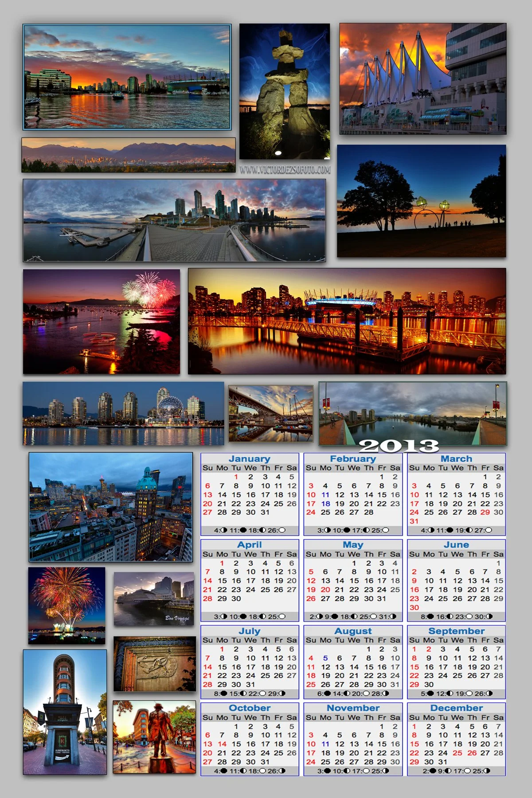Select November's moon phase row
This screenshot has width=532, height=798.
click(x=353, y=771)
